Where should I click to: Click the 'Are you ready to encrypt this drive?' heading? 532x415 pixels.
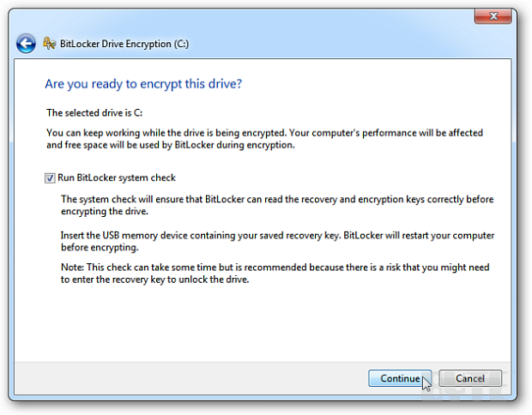coord(143,85)
